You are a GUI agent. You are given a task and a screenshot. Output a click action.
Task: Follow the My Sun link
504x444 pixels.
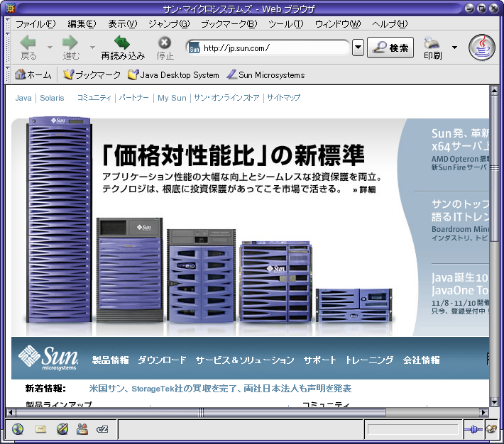pos(172,98)
